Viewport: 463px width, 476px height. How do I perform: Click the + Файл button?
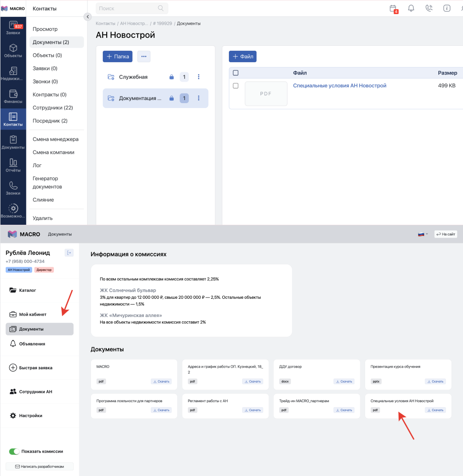click(x=243, y=56)
